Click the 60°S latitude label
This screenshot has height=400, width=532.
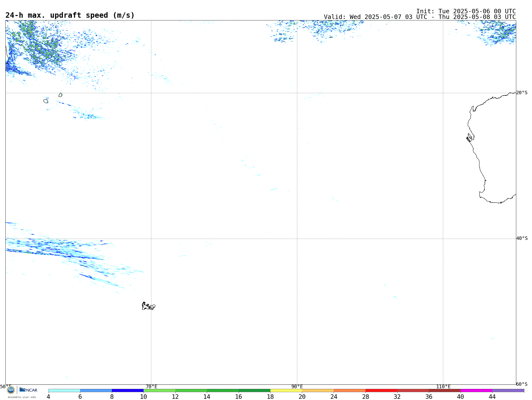[x=522, y=384]
